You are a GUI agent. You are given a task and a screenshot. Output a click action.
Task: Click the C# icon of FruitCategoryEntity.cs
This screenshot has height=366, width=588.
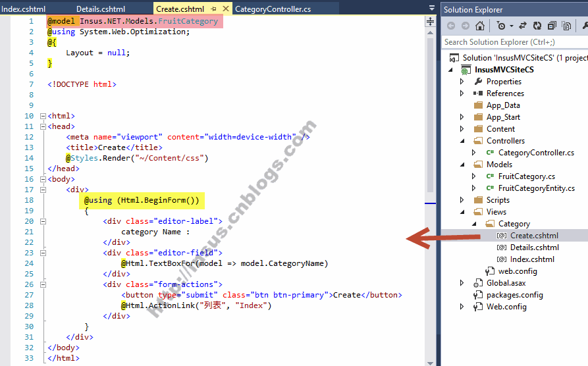[490, 188]
